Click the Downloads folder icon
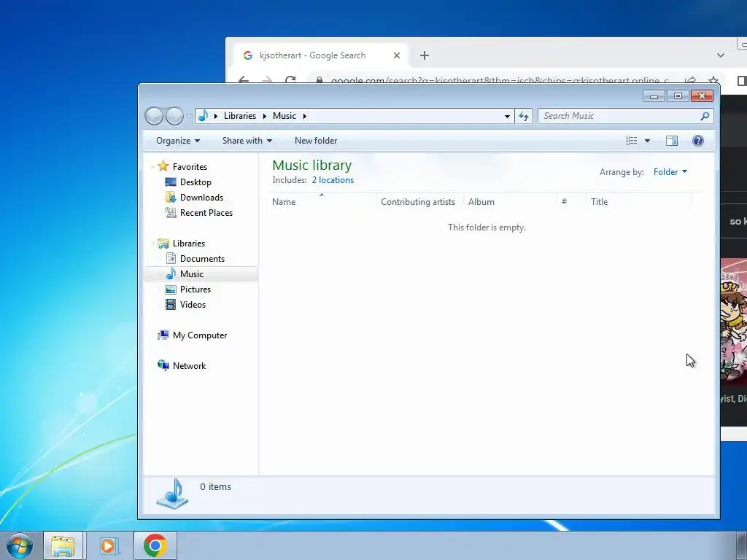Screen dimensions: 747x560 pos(171,197)
